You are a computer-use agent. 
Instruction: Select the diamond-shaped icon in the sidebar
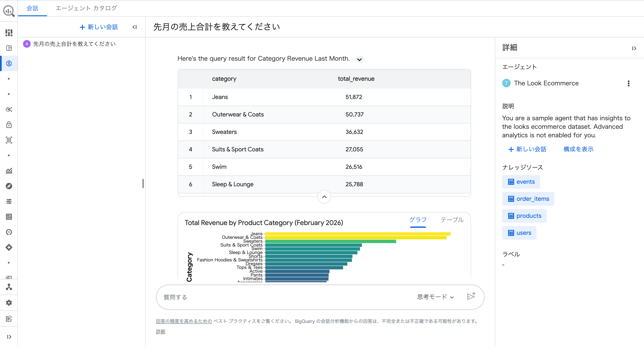click(x=9, y=247)
